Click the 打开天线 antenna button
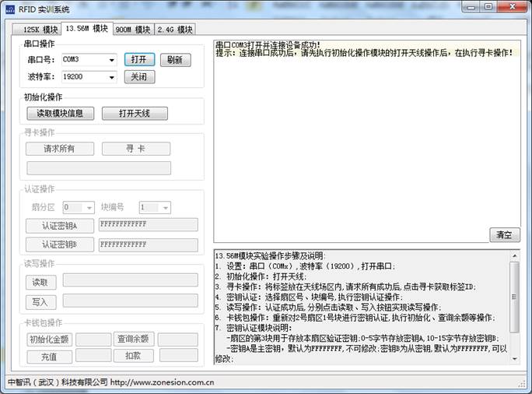Image resolution: width=532 pixels, height=394 pixels. (x=135, y=114)
